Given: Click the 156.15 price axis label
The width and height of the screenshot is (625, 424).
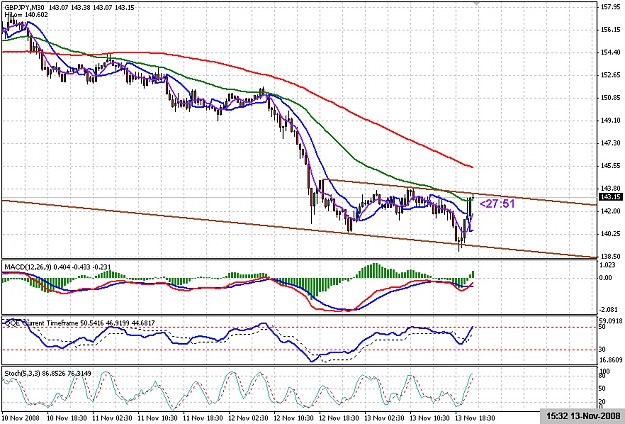Looking at the screenshot, I should coord(613,29).
